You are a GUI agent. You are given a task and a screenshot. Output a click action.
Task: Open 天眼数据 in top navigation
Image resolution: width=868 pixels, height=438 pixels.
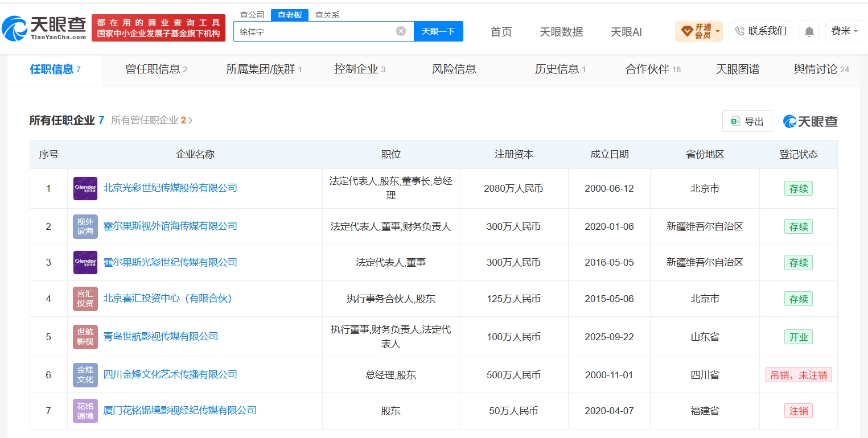[x=561, y=32]
